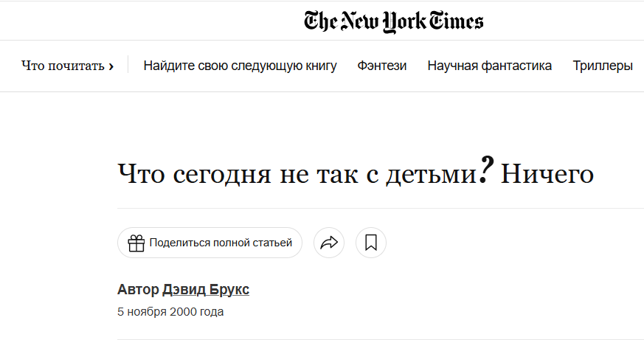Open author page for Дэвид Брукс
The height and width of the screenshot is (340, 644).
206,289
